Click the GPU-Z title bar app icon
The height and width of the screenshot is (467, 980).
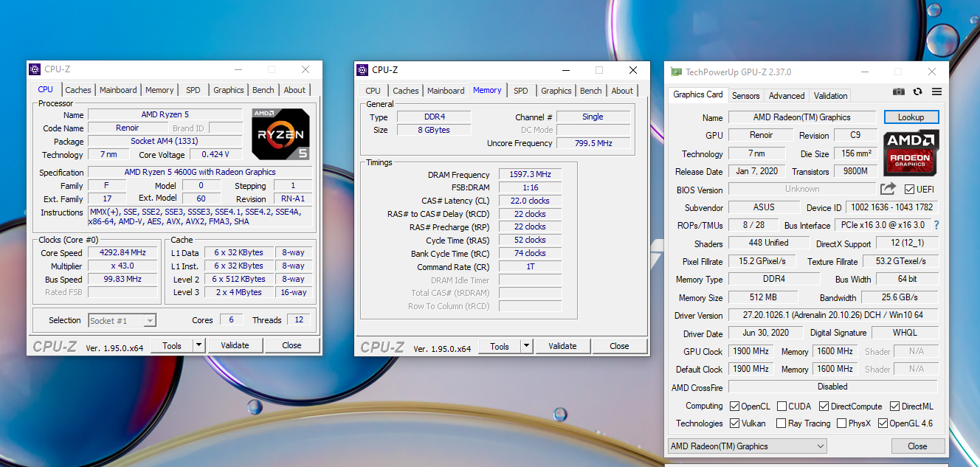[676, 72]
